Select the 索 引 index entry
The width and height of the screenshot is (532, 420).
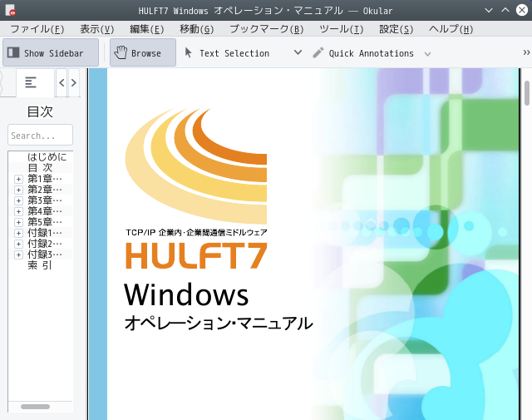(x=40, y=265)
